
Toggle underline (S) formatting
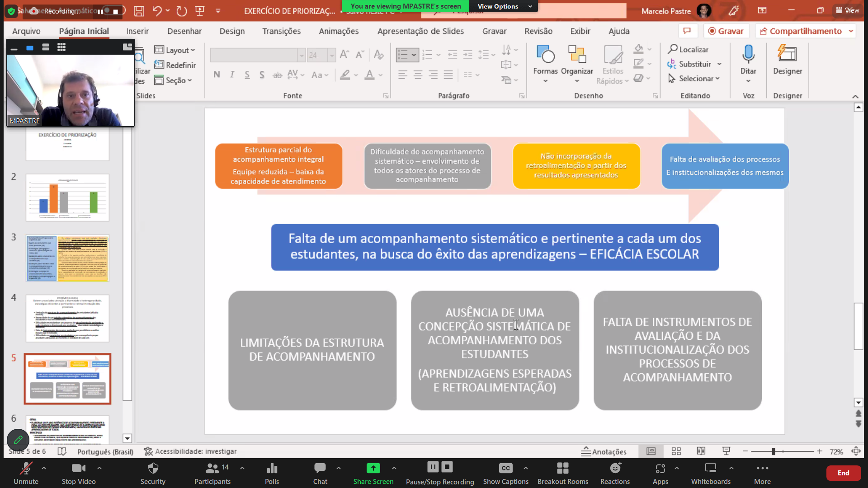point(247,75)
